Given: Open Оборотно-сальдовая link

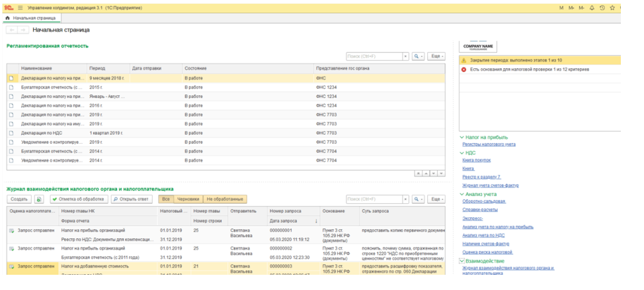Looking at the screenshot, I should pyautogui.click(x=484, y=201).
